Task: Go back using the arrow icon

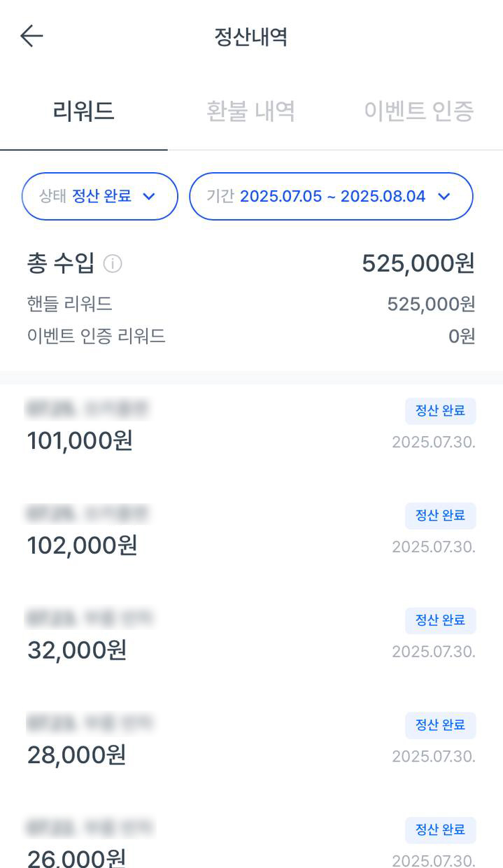Action: 31,36
